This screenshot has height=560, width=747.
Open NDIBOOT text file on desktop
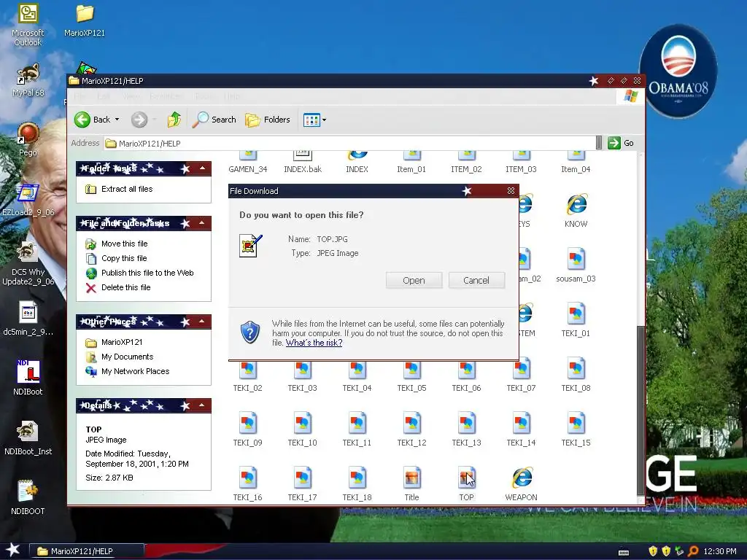[x=28, y=497]
